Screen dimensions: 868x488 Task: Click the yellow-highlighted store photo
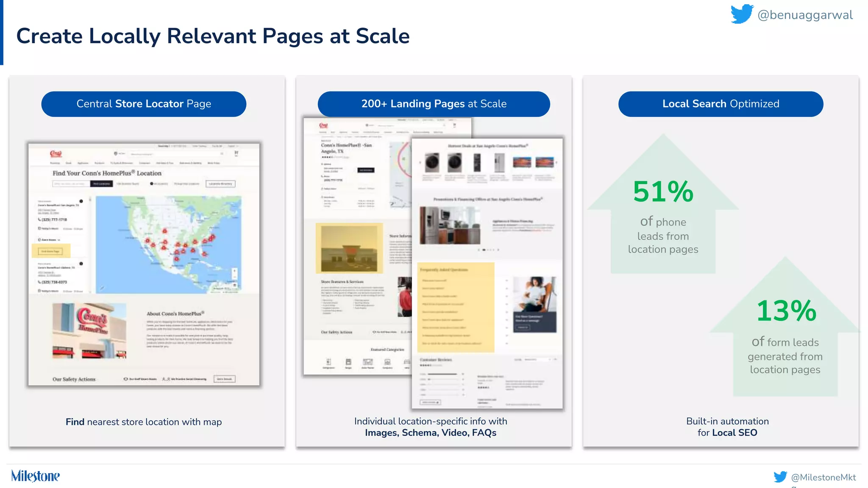click(x=349, y=248)
